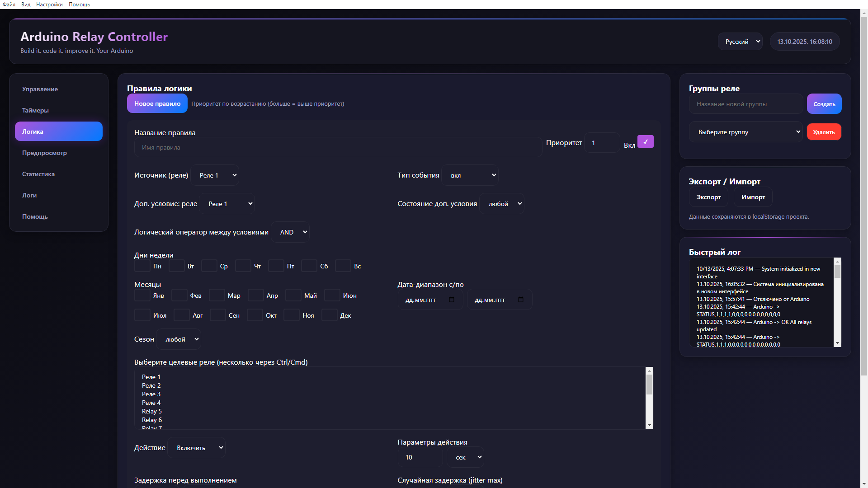Viewport: 868px width, 488px height.
Task: Expand the AND logical operator dropdown
Action: point(290,232)
